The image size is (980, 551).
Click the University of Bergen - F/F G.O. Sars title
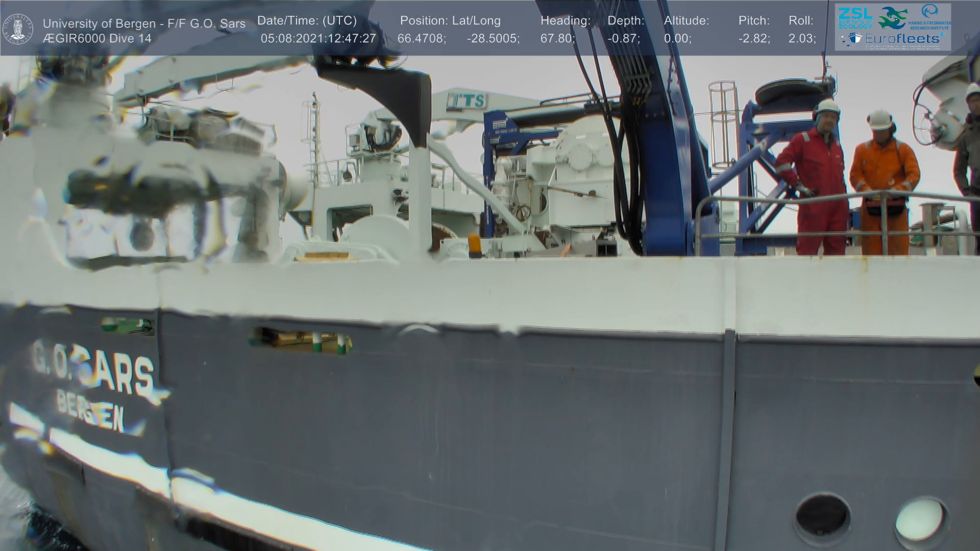tap(144, 23)
